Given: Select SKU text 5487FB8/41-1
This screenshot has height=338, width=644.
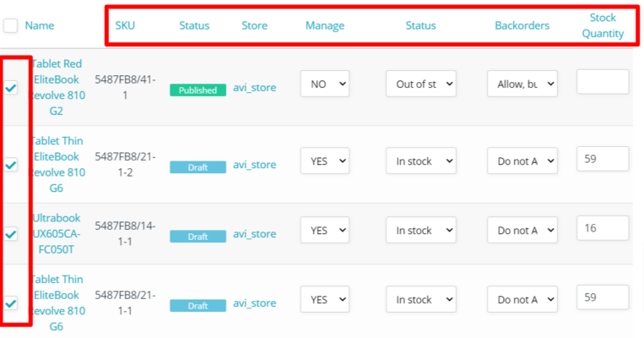Looking at the screenshot, I should pyautogui.click(x=125, y=87).
